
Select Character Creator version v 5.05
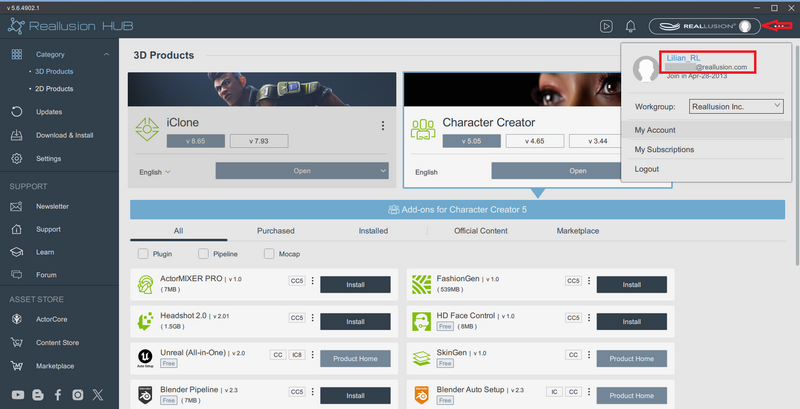(x=471, y=141)
